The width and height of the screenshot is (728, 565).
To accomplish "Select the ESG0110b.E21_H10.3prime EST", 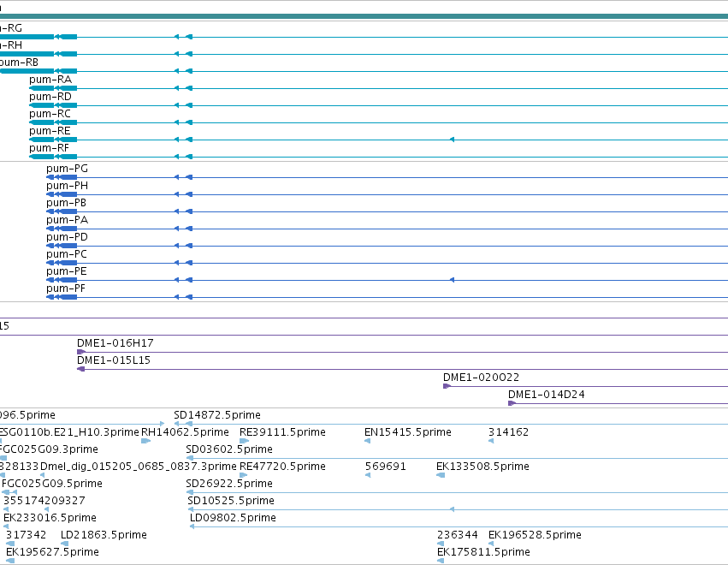I will (69, 432).
